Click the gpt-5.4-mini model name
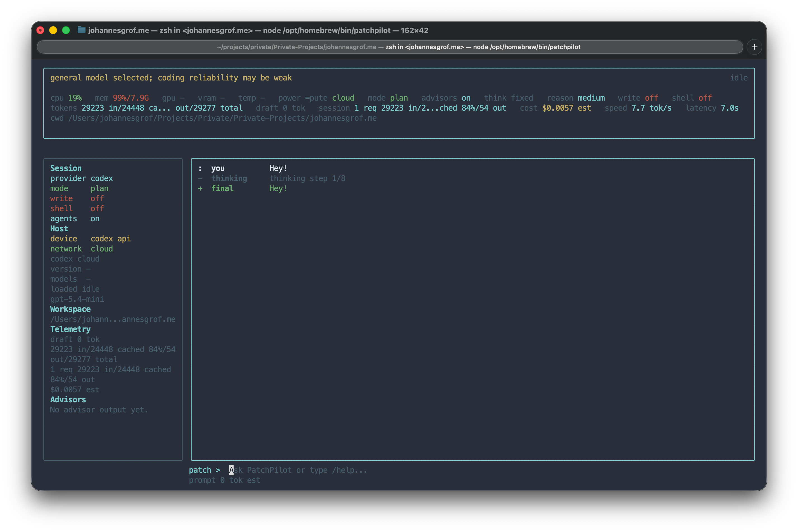 pos(77,299)
